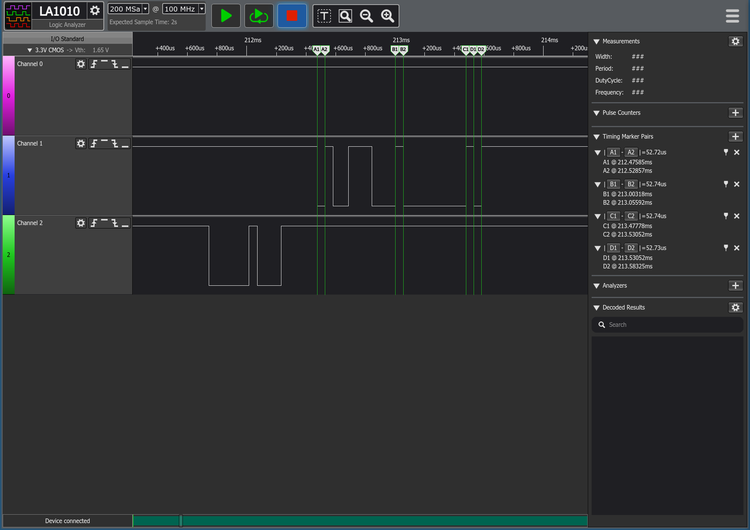The width and height of the screenshot is (750, 530).
Task: Zoom out the waveform view
Action: (x=366, y=16)
